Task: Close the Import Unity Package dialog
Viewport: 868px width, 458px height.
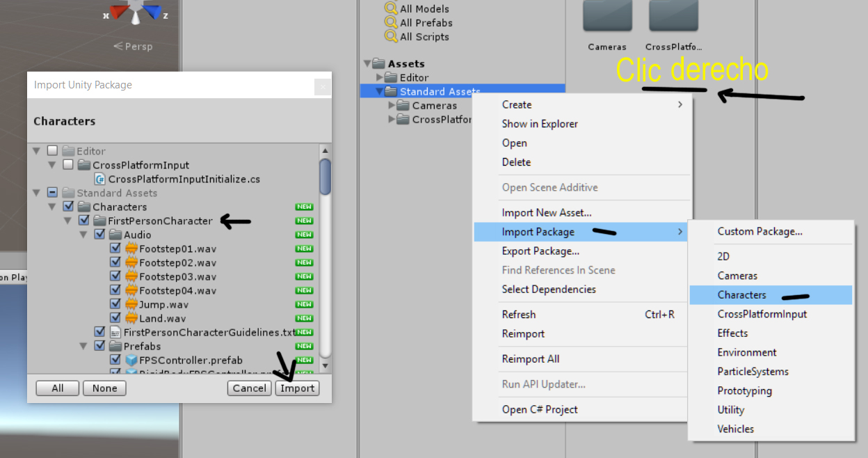Action: pos(322,86)
